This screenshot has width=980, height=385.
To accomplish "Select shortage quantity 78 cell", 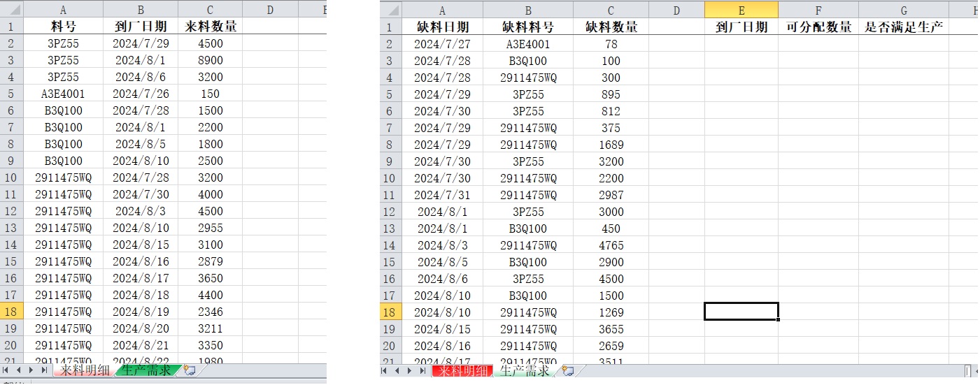I will pos(611,43).
